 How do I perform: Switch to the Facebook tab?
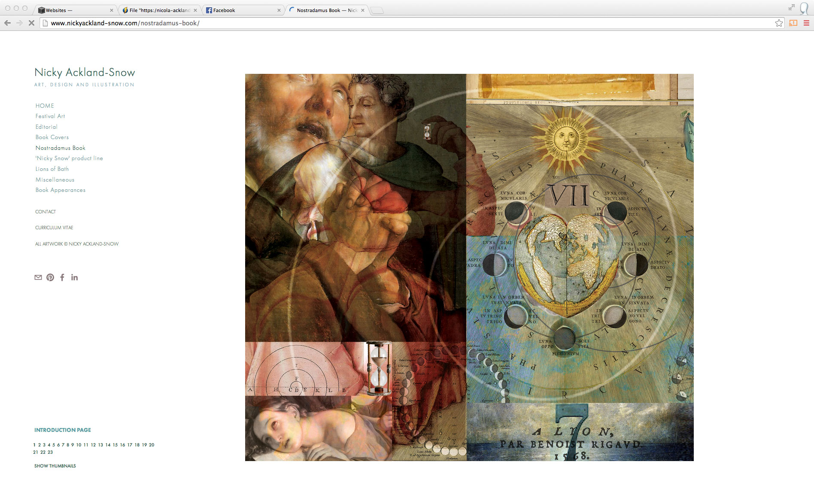tap(243, 10)
